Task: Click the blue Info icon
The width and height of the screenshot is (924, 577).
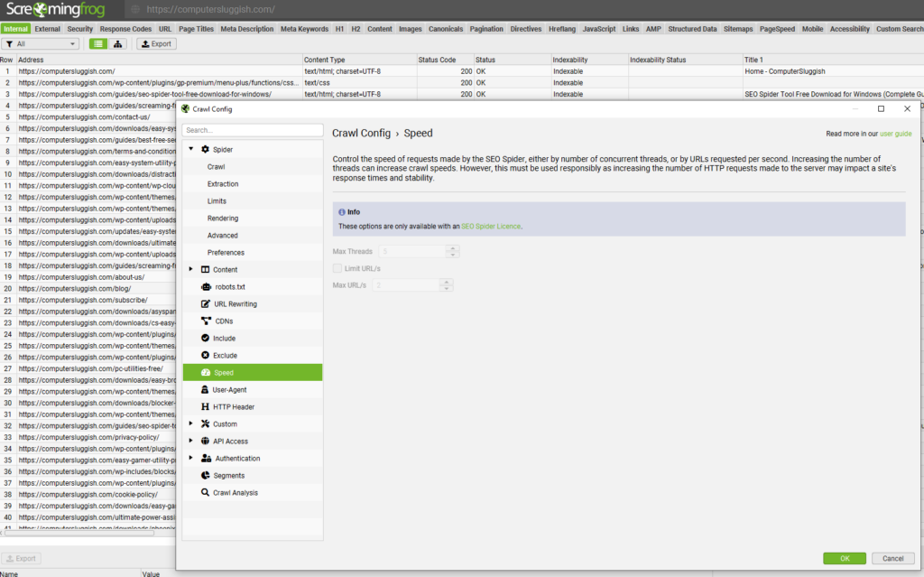Action: tap(342, 212)
